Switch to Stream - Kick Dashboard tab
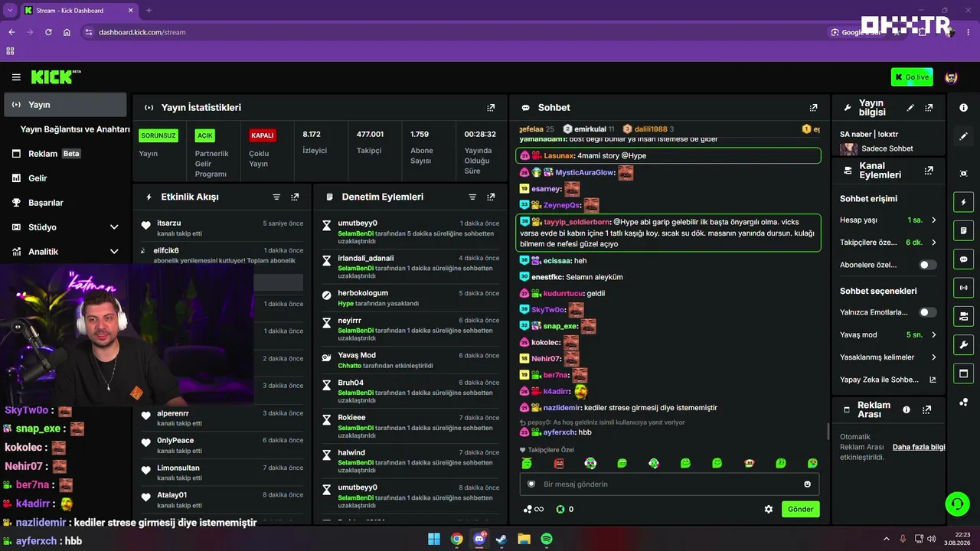This screenshot has width=980, height=551. point(78,11)
